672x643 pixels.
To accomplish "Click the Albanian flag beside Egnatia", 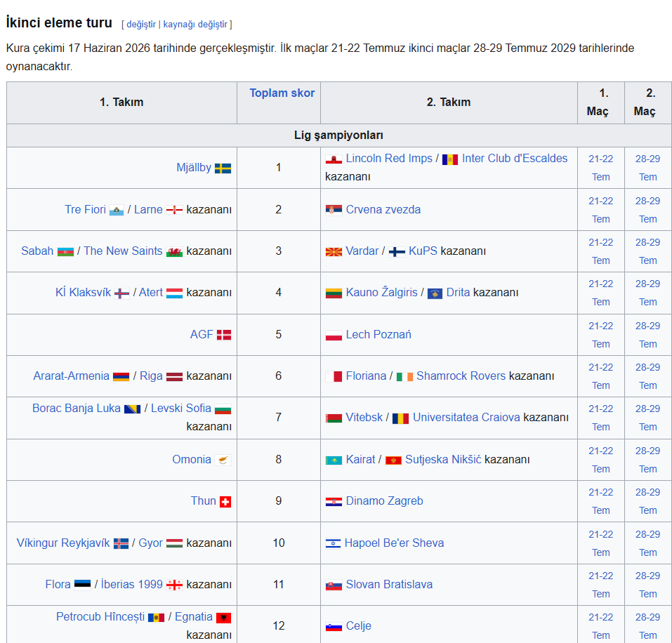I will click(224, 617).
